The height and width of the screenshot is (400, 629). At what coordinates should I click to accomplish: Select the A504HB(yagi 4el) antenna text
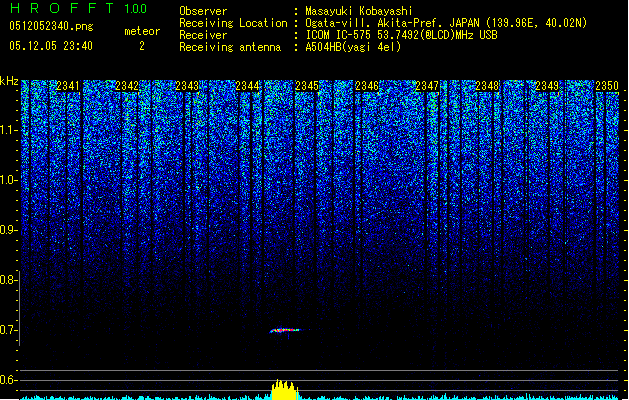(353, 47)
